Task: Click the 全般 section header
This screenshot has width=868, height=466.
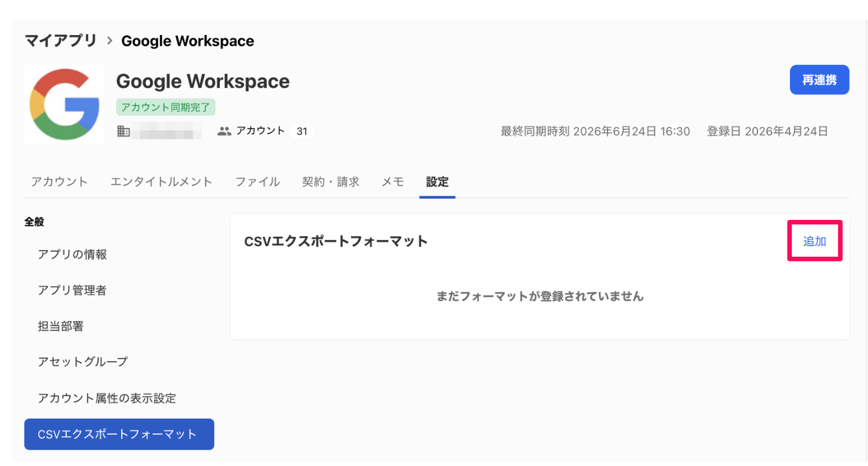Action: [34, 222]
